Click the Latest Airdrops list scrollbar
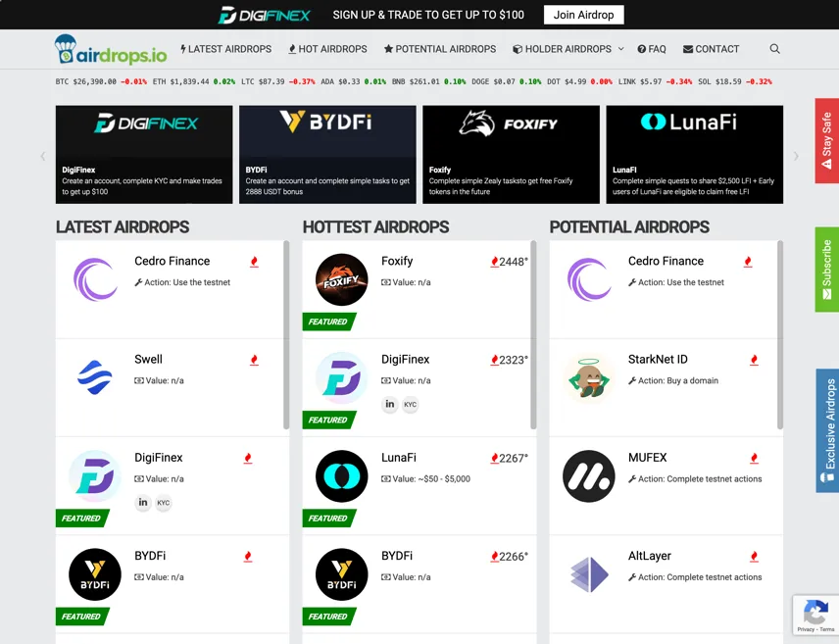The image size is (839, 644). click(x=286, y=334)
